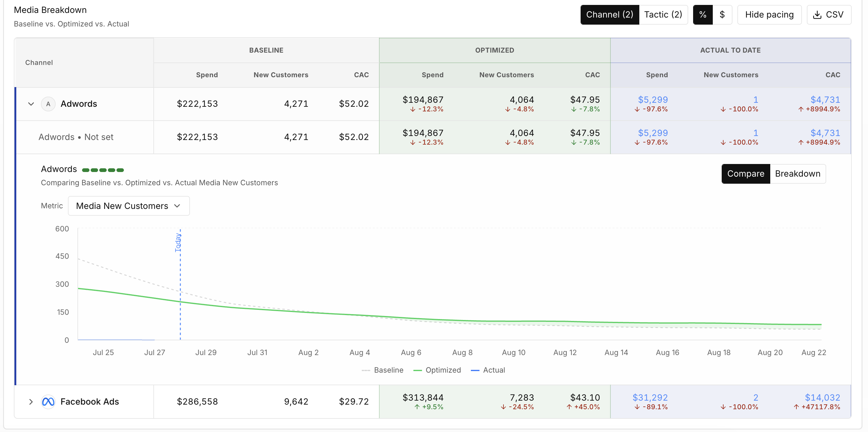The height and width of the screenshot is (432, 868).
Task: Toggle Baseline series in chart legend
Action: (x=382, y=370)
